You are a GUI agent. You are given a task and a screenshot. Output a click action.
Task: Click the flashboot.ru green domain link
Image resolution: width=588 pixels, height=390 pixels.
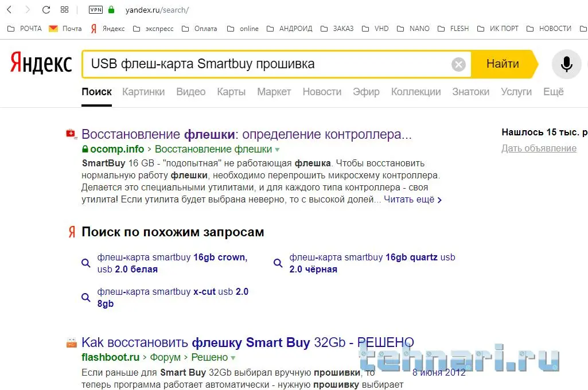[110, 357]
